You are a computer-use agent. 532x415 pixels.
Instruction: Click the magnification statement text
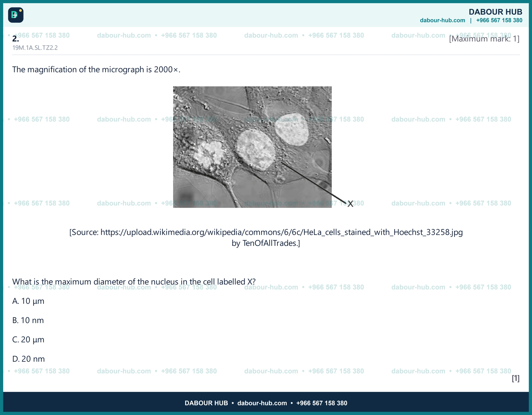point(96,70)
